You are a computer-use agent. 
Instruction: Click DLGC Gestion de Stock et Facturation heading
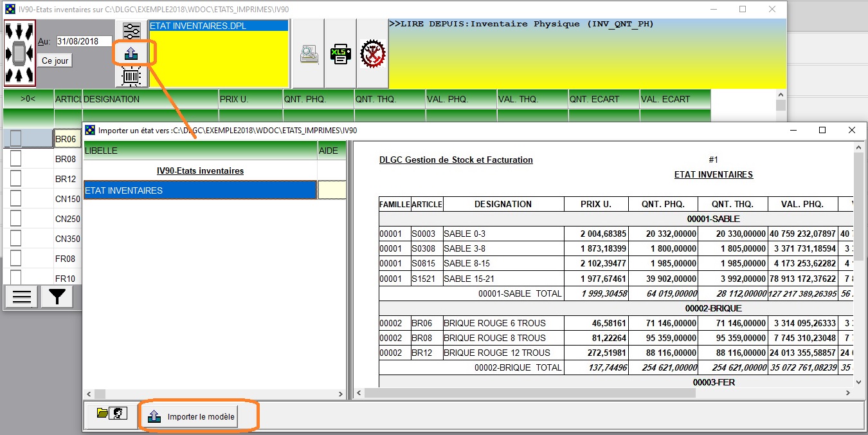point(456,160)
